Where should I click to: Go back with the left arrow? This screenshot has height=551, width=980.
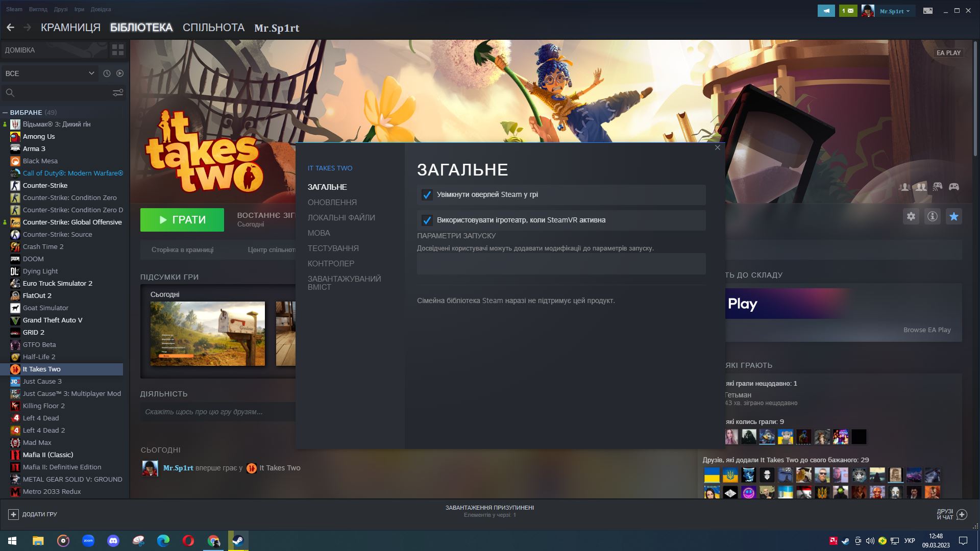pos(10,28)
